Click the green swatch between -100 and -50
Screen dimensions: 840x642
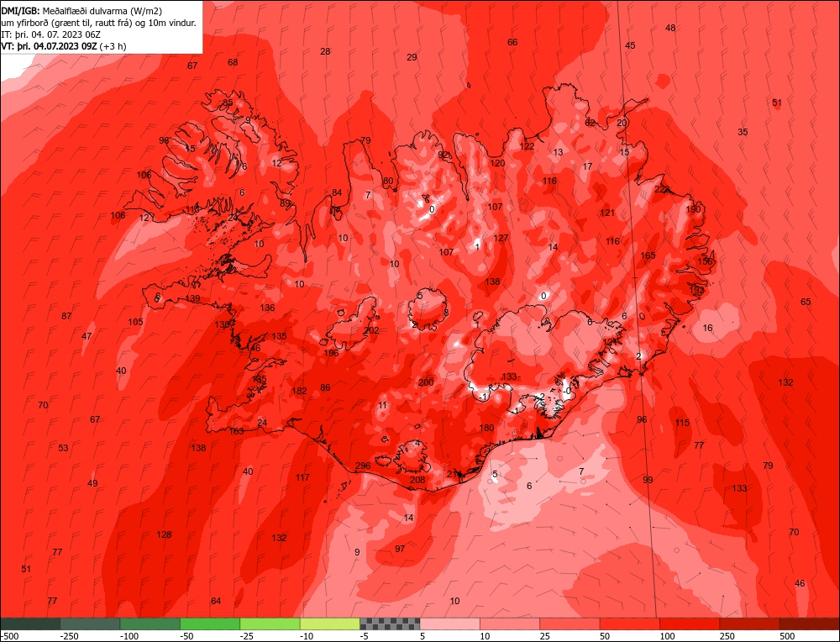point(150,624)
